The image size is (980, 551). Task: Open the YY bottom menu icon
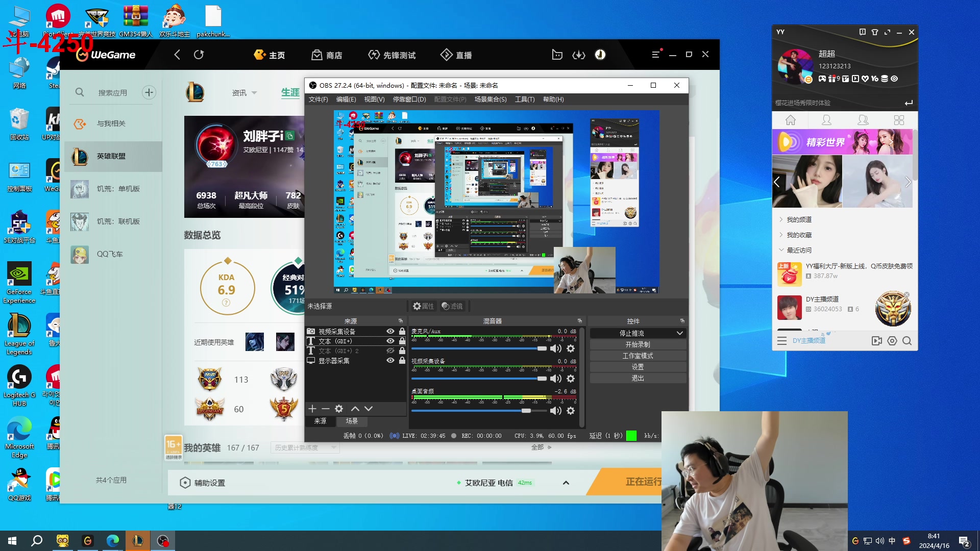coord(782,341)
